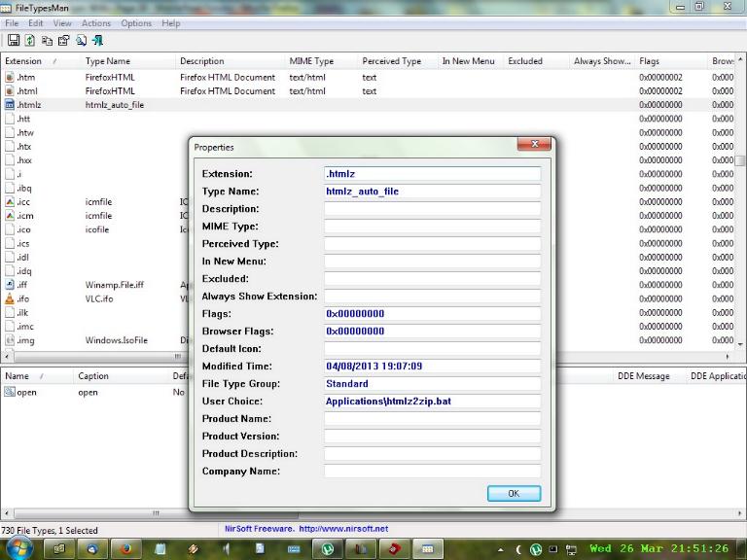
Task: Open the Edit menu
Action: click(x=35, y=23)
